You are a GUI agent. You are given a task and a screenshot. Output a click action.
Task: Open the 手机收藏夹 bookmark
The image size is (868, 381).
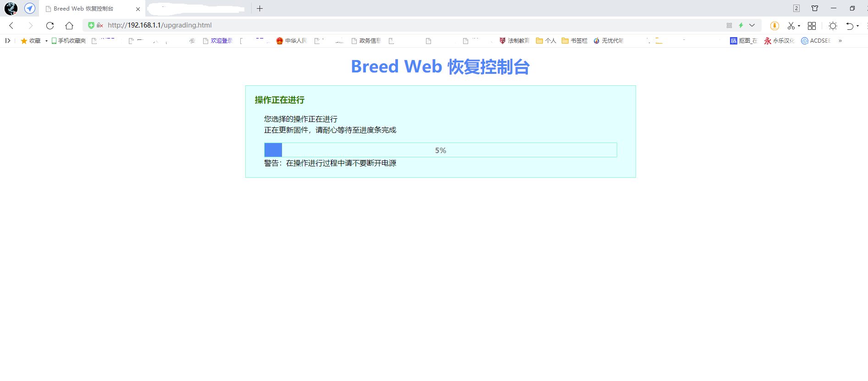(69, 41)
